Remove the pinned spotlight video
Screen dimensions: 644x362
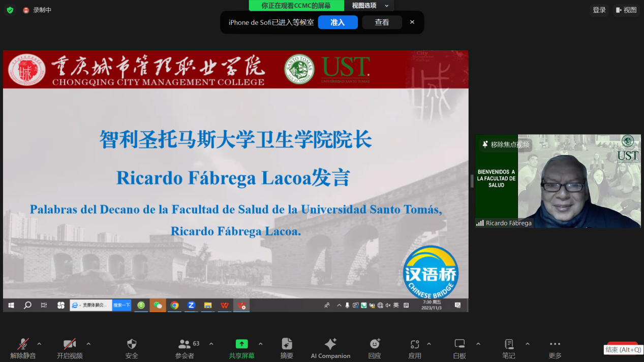505,145
